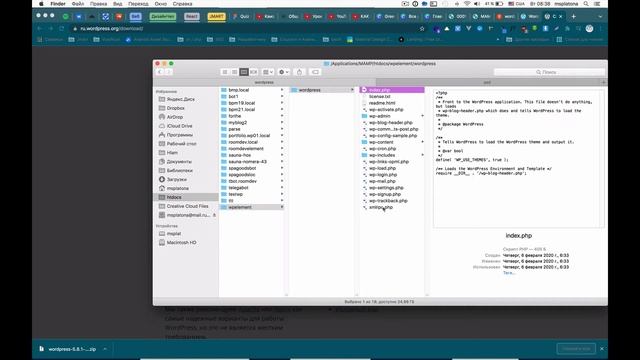Select the index.php file
Image resolution: width=640 pixels, height=360 pixels.
click(392, 90)
